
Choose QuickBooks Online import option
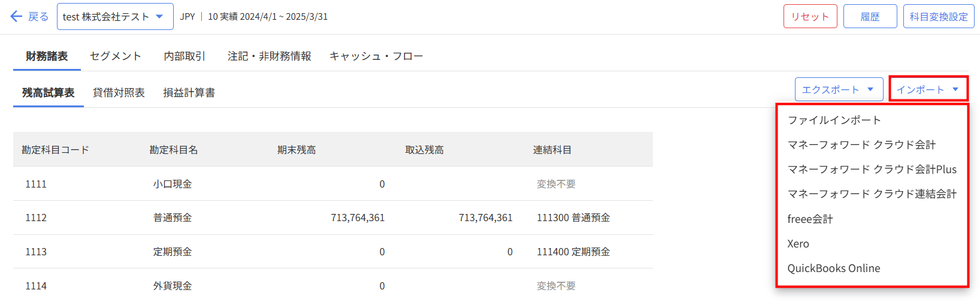tap(833, 268)
